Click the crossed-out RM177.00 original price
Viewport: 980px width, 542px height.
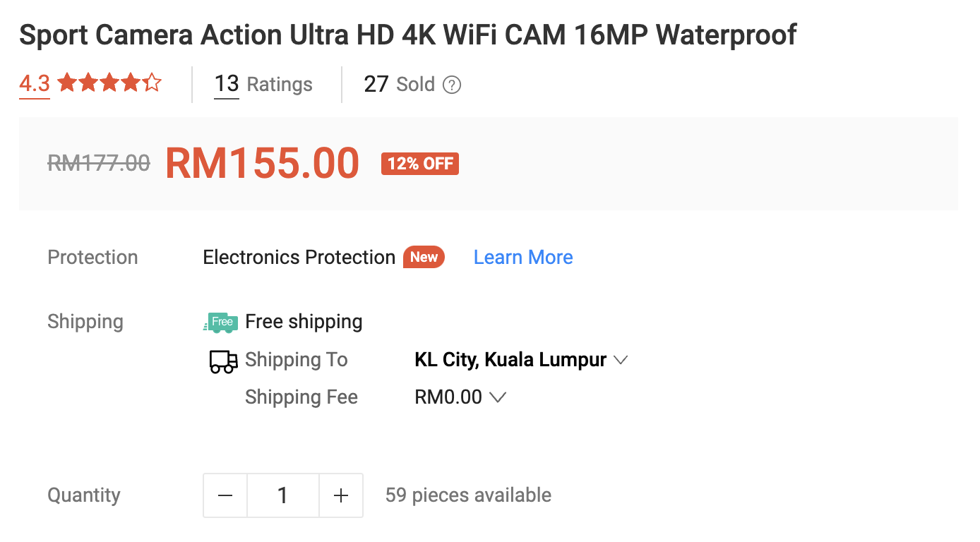[99, 164]
